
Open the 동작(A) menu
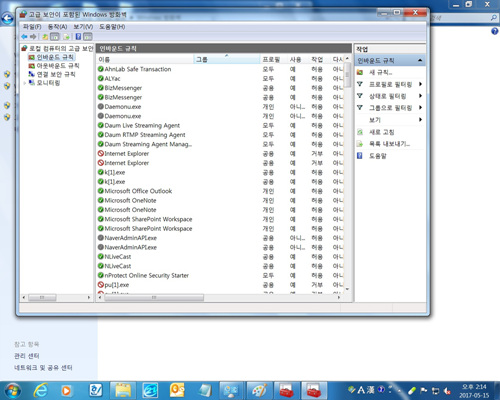tap(57, 27)
